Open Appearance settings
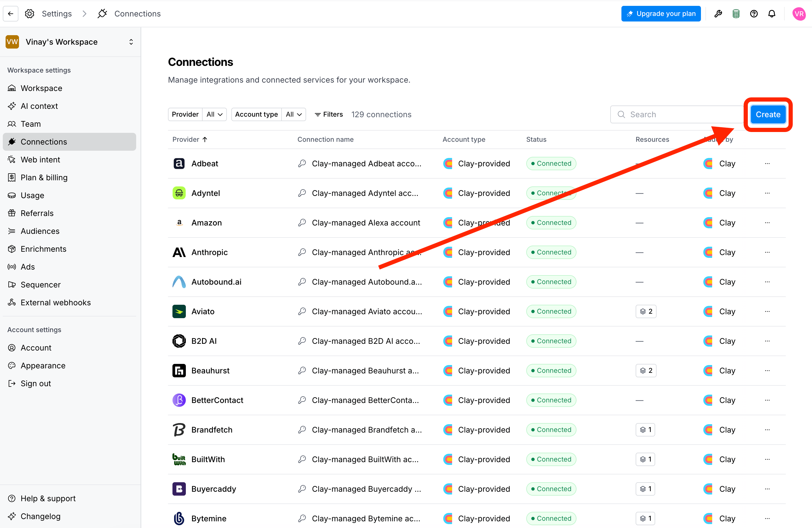The height and width of the screenshot is (528, 812). 69,366
